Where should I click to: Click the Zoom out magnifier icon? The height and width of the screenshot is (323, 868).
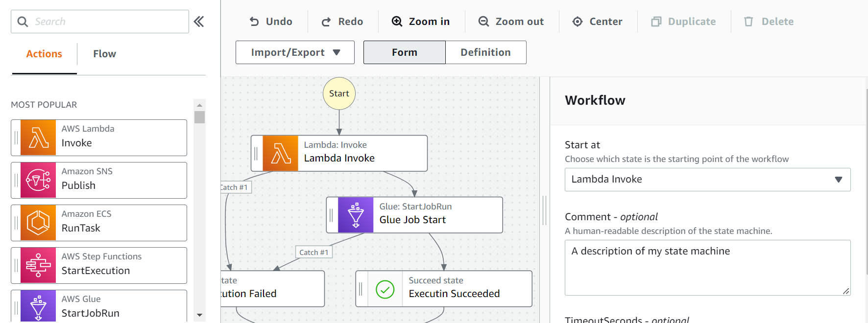tap(484, 22)
